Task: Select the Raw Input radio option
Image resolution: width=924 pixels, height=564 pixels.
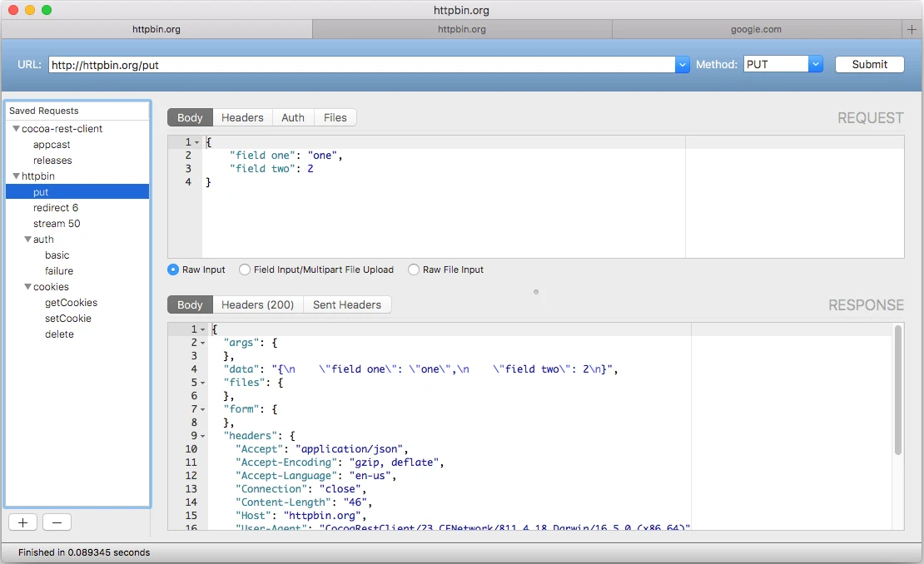Action: 173,270
